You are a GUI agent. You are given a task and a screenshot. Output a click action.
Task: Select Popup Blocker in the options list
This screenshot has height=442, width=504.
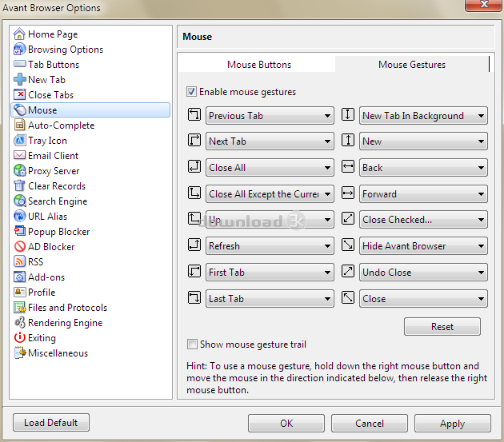(x=58, y=232)
